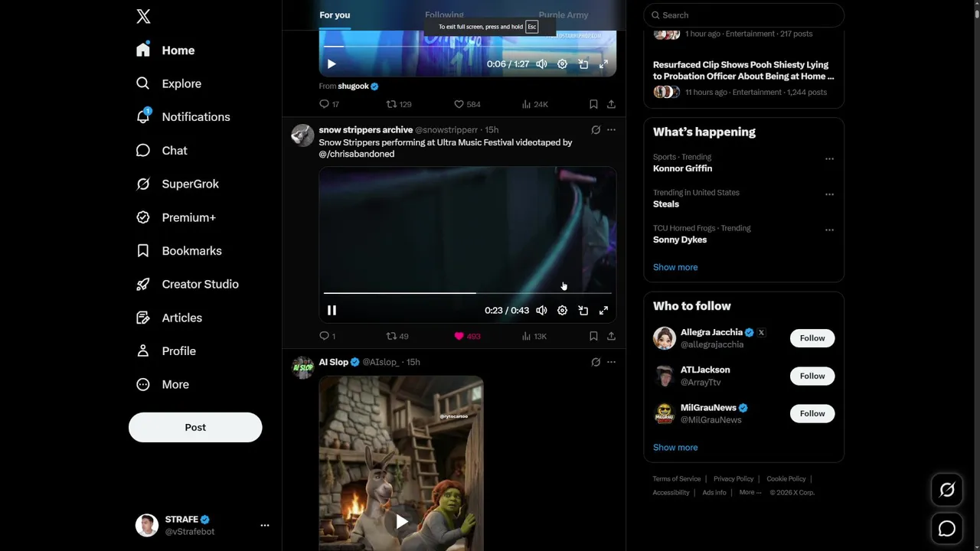Mute the shugook video volume
The height and width of the screenshot is (551, 980).
541,64
